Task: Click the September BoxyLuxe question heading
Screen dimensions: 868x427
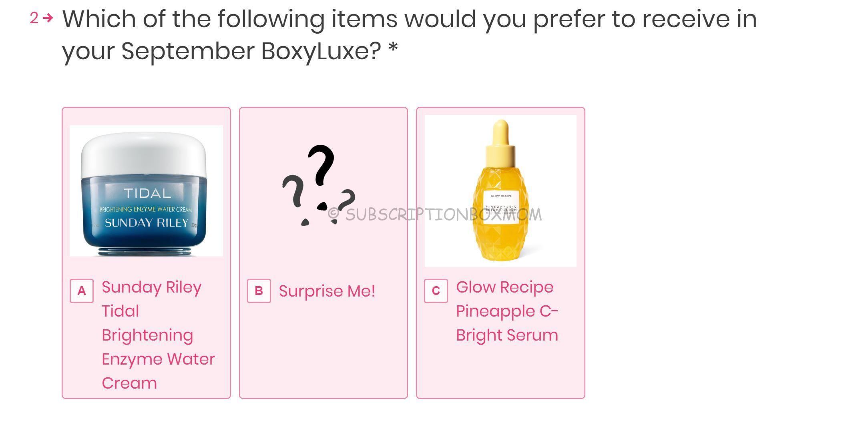Action: 409,35
